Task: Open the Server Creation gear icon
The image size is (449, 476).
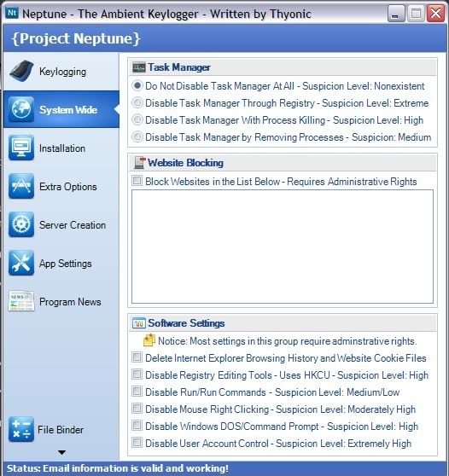Action: click(x=21, y=224)
